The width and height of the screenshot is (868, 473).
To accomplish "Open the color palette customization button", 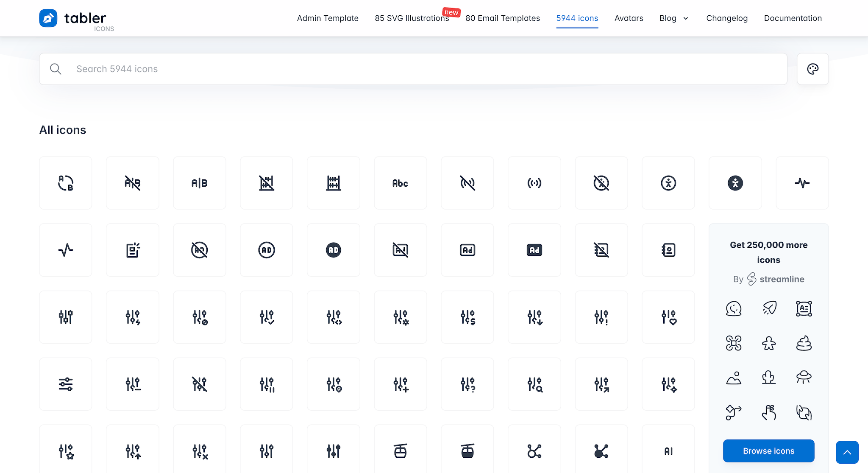I will pyautogui.click(x=813, y=69).
